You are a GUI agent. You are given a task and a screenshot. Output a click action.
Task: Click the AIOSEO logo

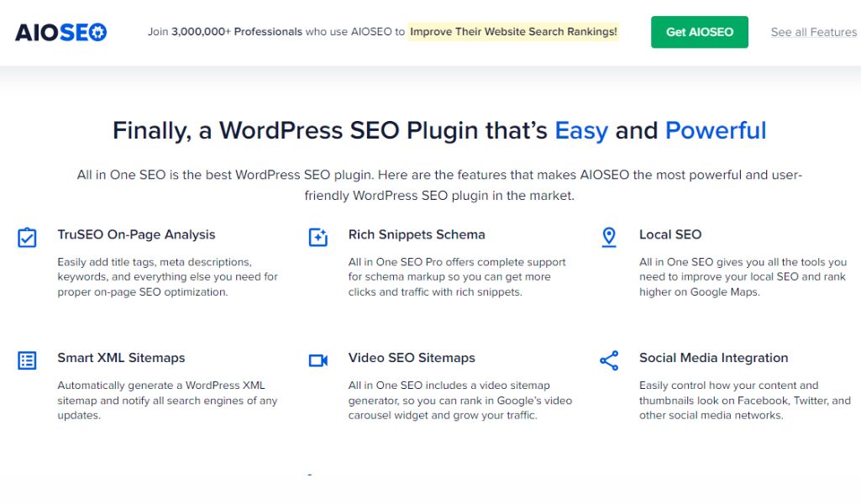[x=61, y=33]
